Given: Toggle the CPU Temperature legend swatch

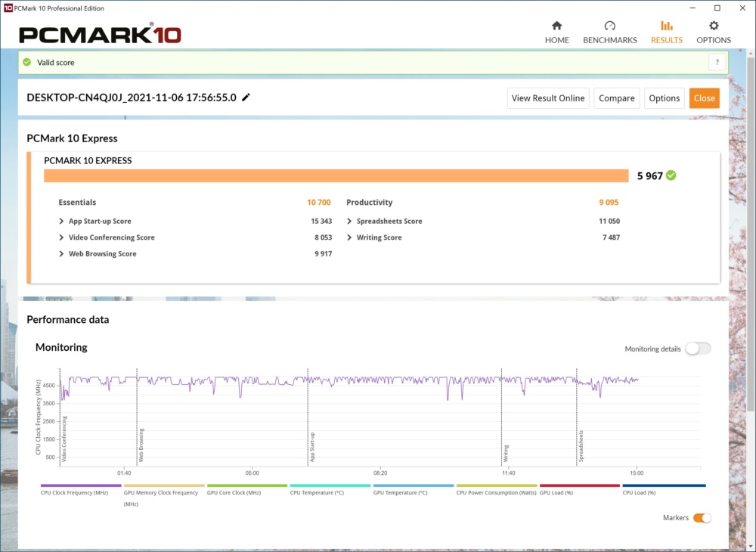Looking at the screenshot, I should pos(330,485).
